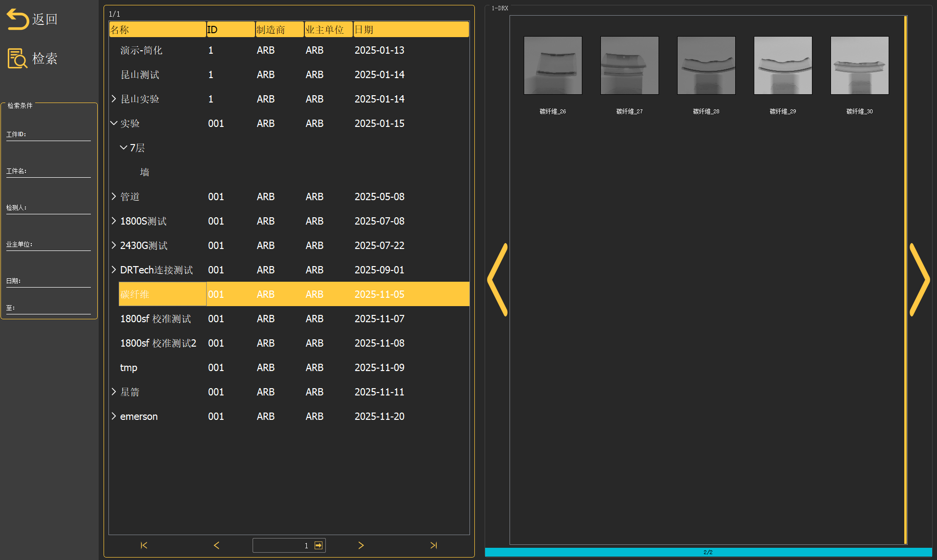937x560 pixels.
Task: Expand the emerson entry
Action: pos(114,416)
